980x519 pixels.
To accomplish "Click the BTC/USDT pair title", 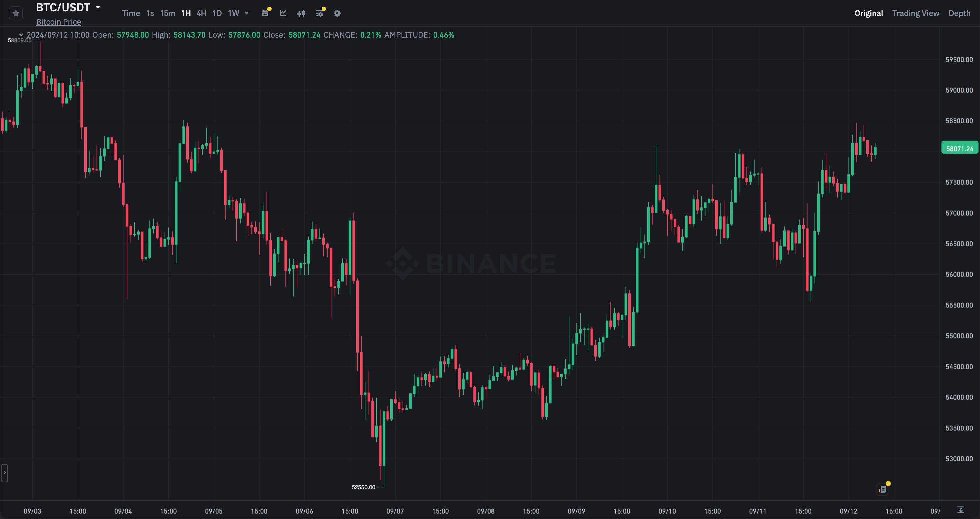I will coord(63,7).
